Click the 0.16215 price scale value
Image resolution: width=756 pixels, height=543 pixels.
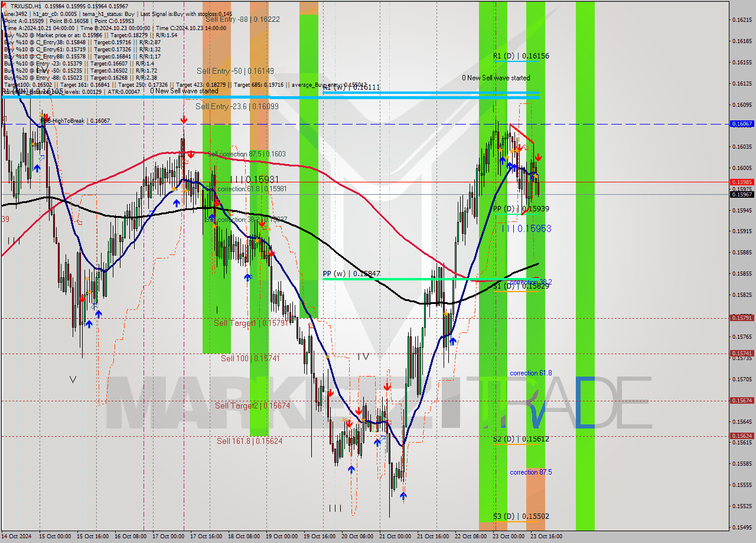742,20
